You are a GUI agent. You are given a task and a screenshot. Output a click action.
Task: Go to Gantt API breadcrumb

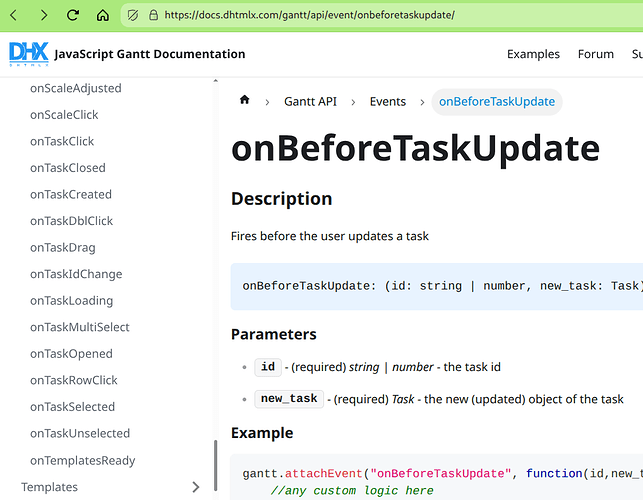click(309, 101)
